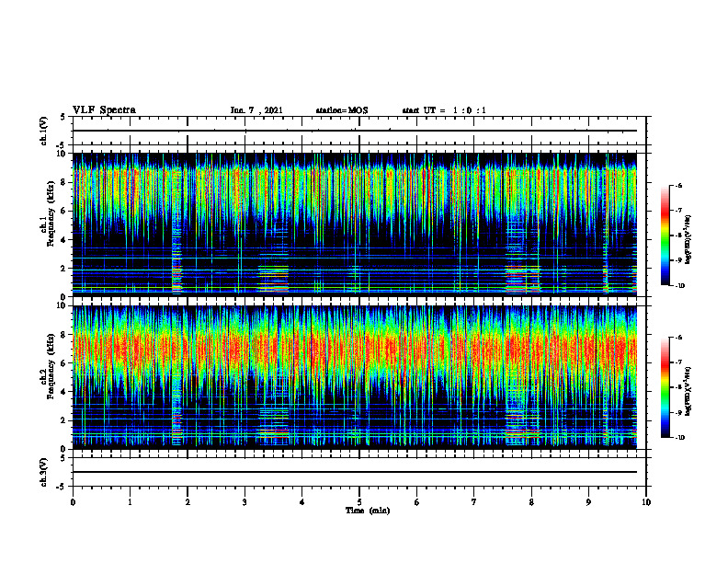Click the 6 kHz tick on ch.1 frequency axis
Screen dimensions: 728x563
coord(64,211)
